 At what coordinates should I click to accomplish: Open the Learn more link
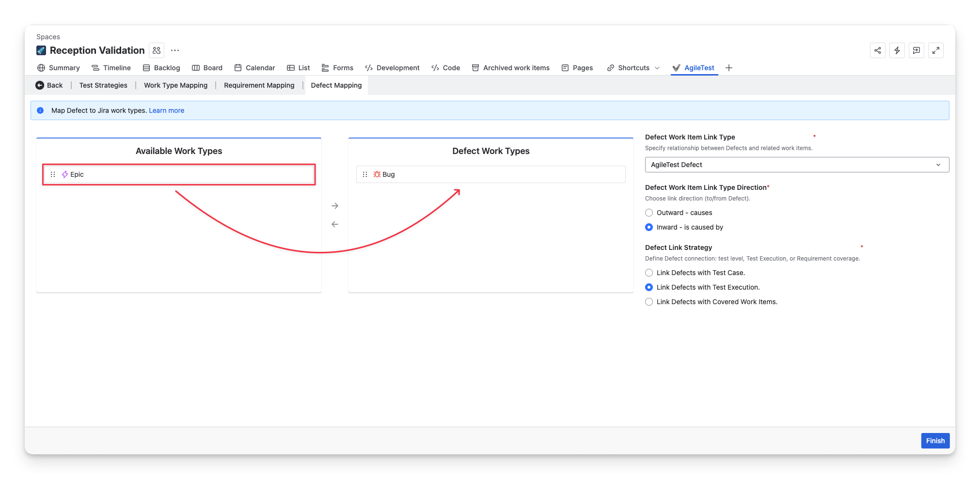tap(166, 110)
